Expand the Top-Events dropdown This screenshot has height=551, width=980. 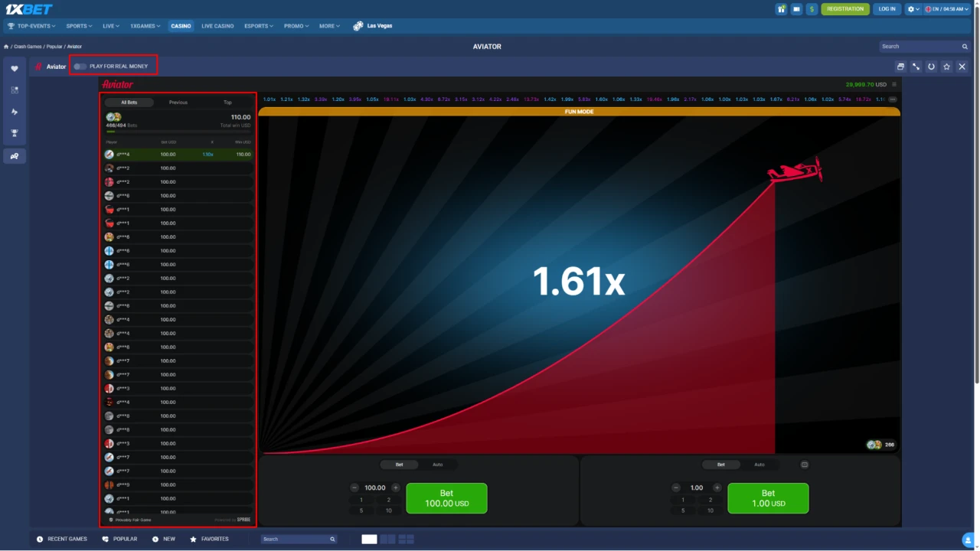[x=33, y=26]
